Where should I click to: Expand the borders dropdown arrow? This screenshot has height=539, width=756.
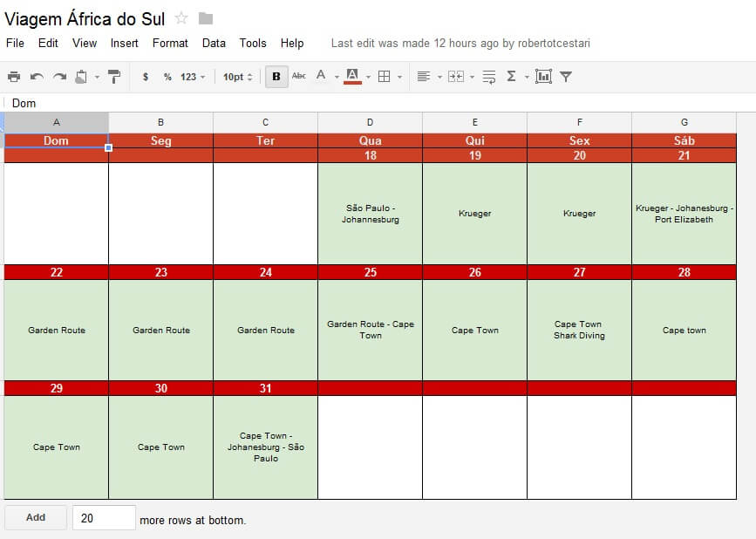pyautogui.click(x=399, y=77)
